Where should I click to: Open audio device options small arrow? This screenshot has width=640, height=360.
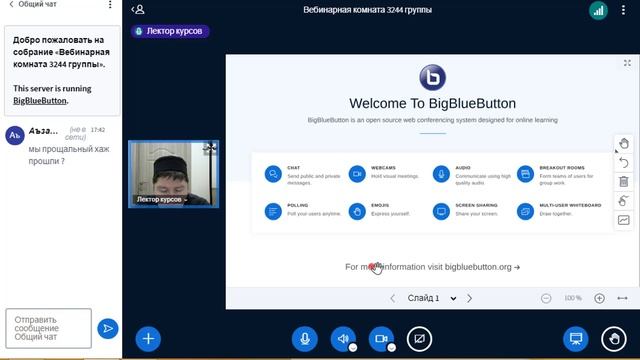coord(353,348)
